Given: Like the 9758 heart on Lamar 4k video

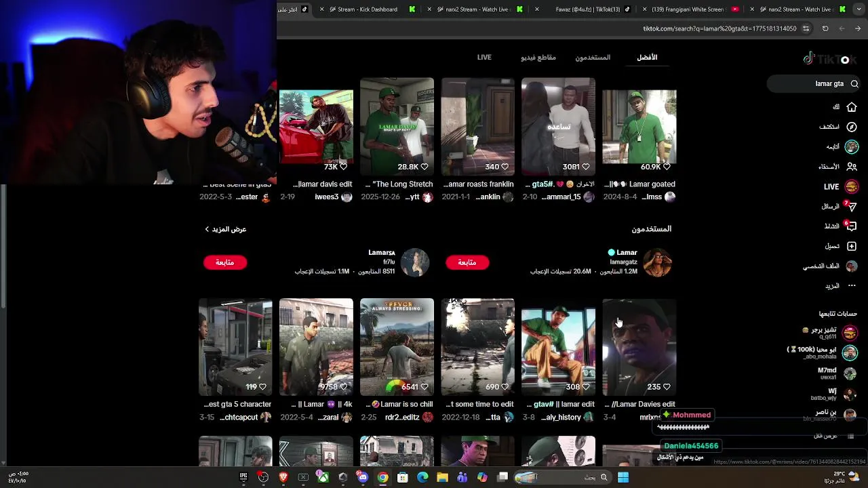Looking at the screenshot, I should coord(343,387).
